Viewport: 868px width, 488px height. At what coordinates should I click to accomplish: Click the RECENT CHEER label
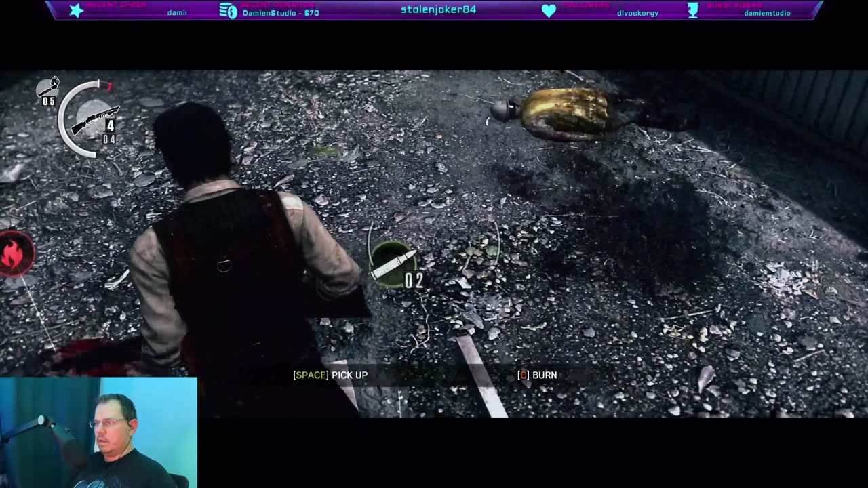pyautogui.click(x=116, y=5)
